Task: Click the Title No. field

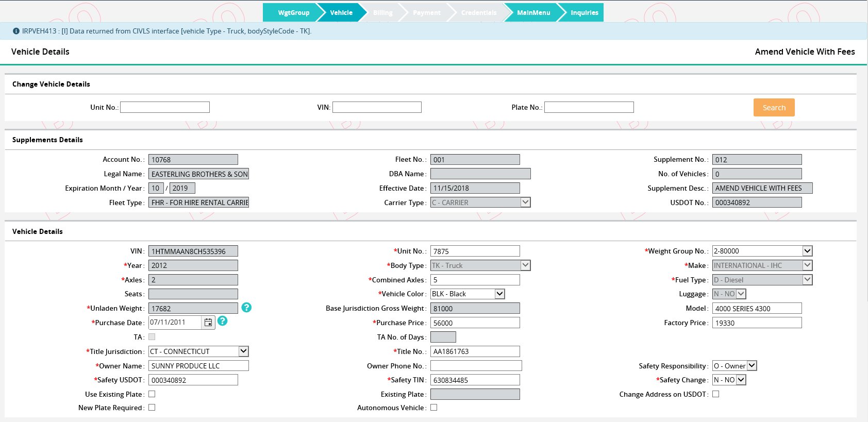Action: (x=475, y=351)
